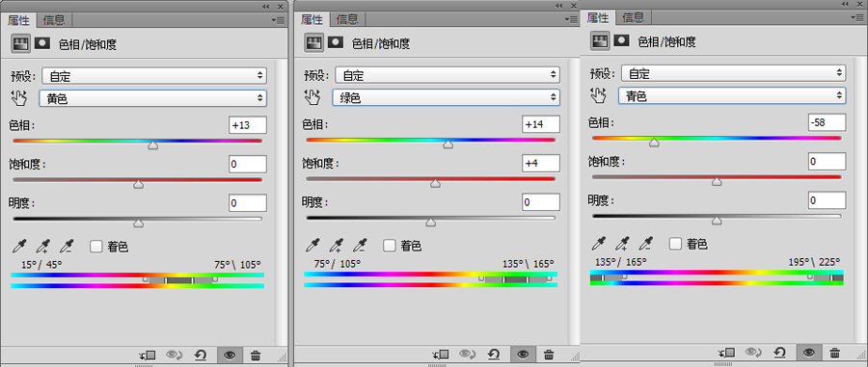
Task: Open the 黄色 color range dropdown
Action: (152, 99)
